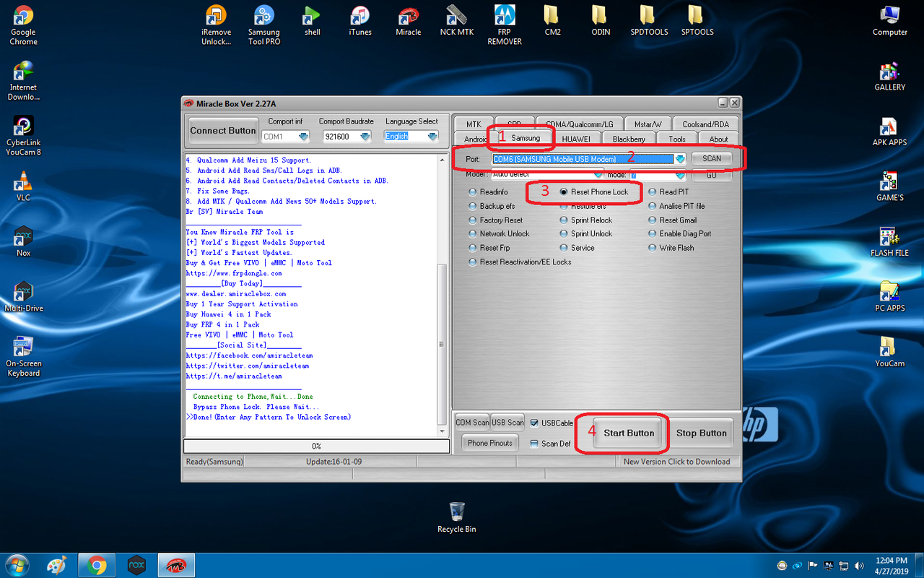Viewport: 924px width, 578px height.
Task: Enable the Scan Def checkbox
Action: 534,444
